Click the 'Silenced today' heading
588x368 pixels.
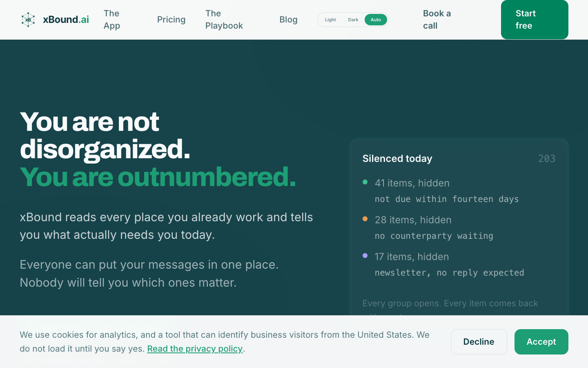pyautogui.click(x=397, y=159)
